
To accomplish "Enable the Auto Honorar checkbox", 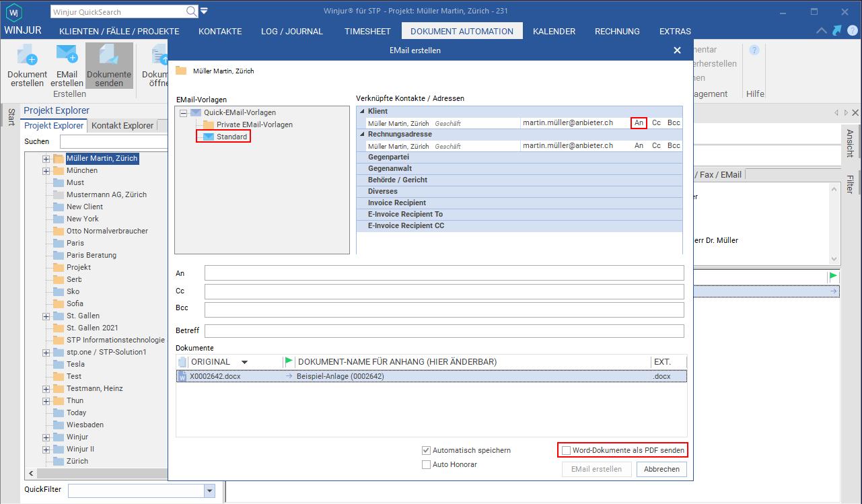I will pos(426,464).
